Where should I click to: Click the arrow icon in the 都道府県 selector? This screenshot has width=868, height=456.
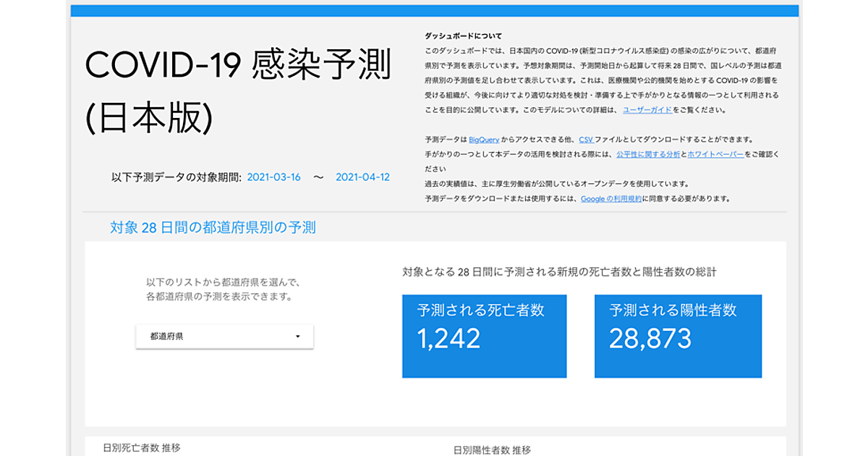(x=298, y=337)
